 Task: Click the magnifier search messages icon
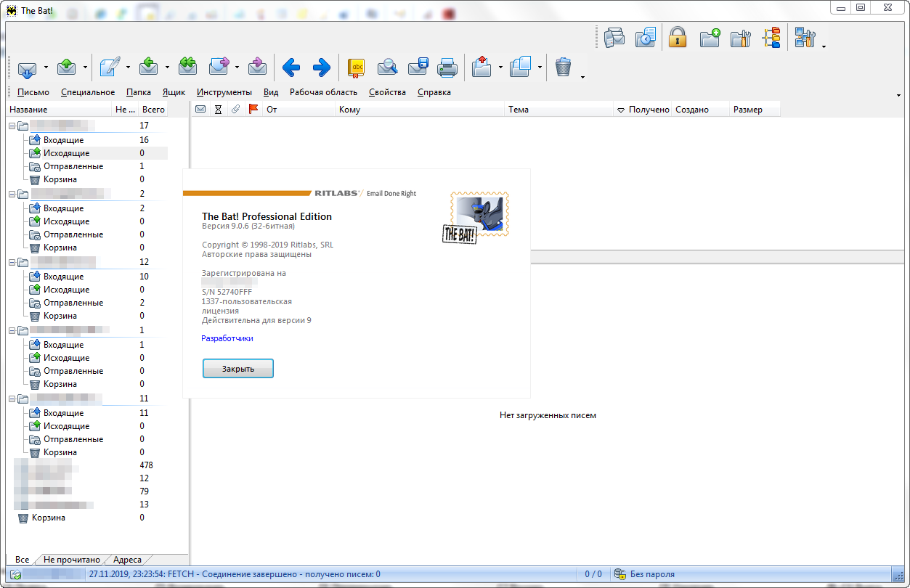(x=388, y=68)
